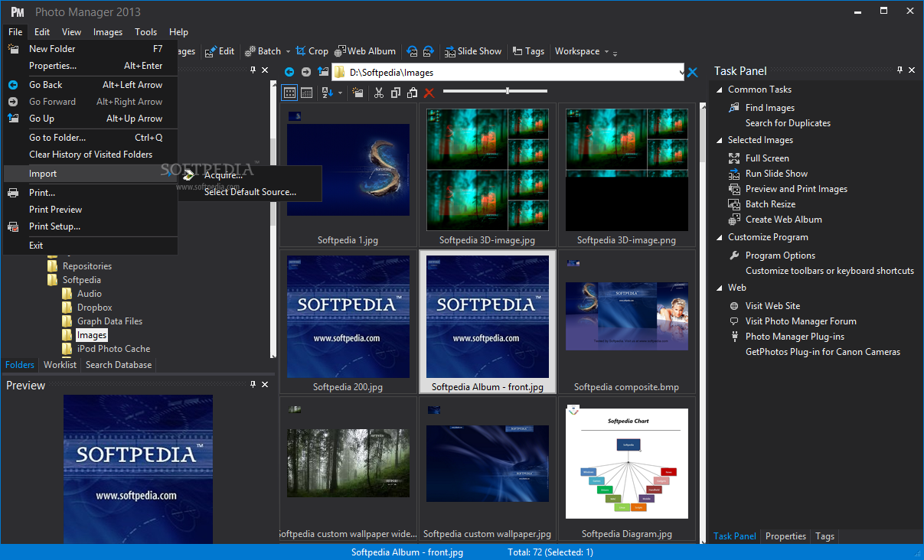Start Slide Show from the toolbar

pos(473,51)
